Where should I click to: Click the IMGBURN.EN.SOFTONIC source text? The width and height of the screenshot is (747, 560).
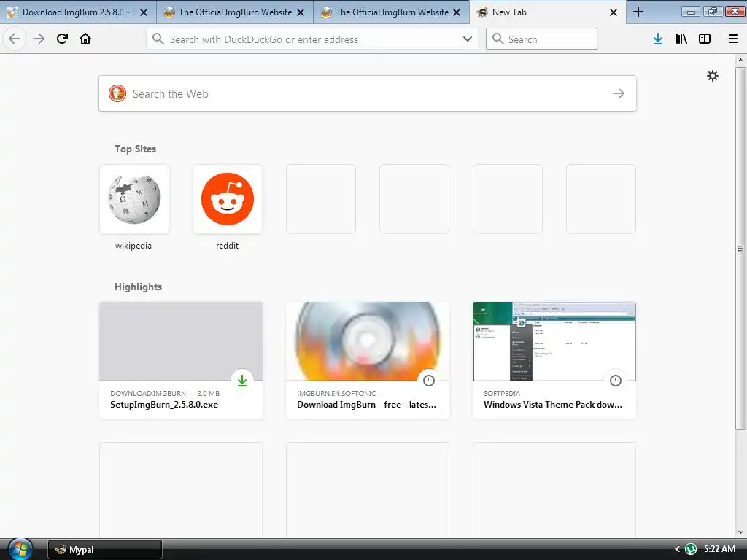tap(336, 393)
